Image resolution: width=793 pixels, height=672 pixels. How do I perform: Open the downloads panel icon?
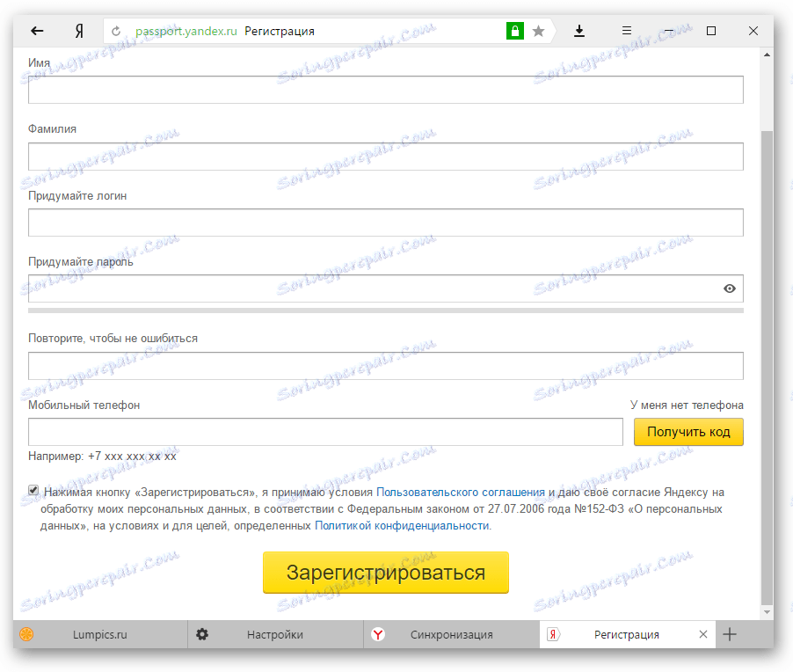coord(579,30)
